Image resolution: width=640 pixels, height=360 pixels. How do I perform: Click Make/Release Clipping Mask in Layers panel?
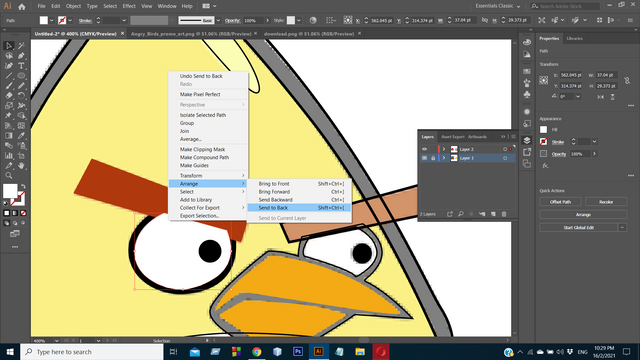(x=471, y=214)
